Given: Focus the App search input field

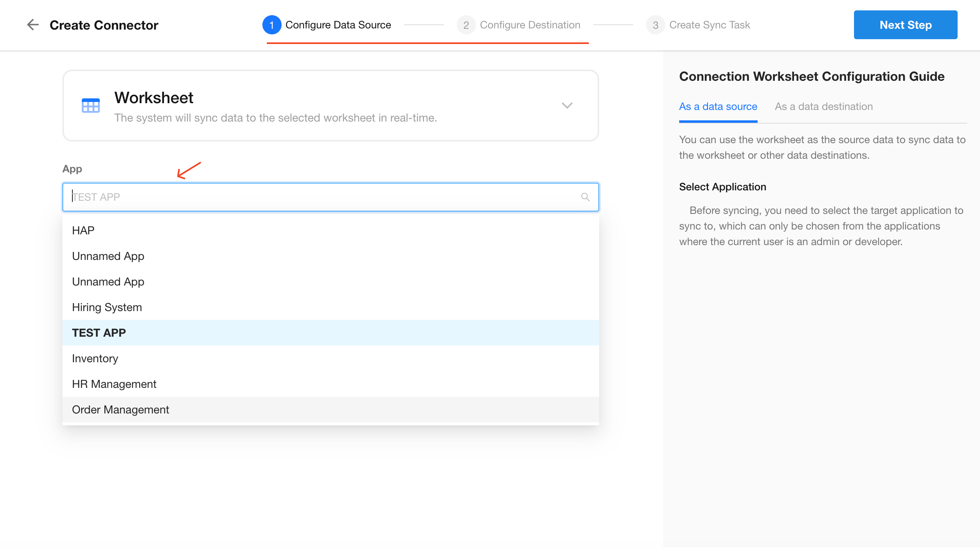Looking at the screenshot, I should (x=320, y=197).
